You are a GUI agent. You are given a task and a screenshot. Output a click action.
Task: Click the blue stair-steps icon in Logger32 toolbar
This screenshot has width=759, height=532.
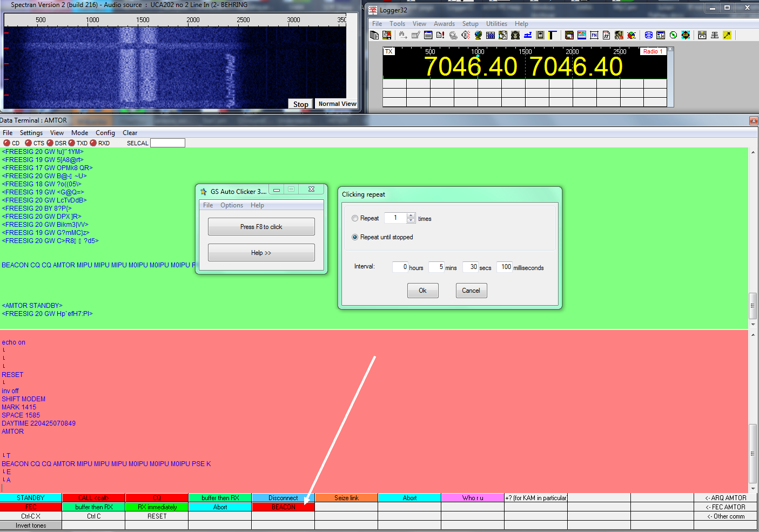tap(528, 35)
